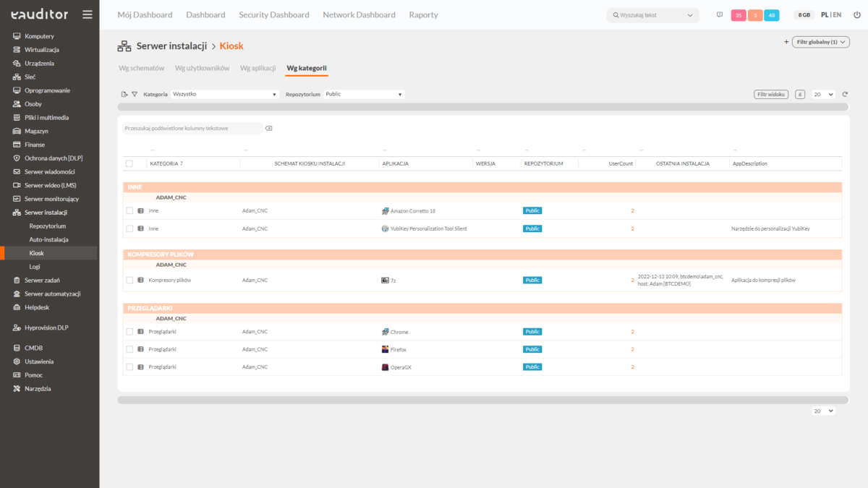Screen dimensions: 868x488
Task: Switch to the Wg aplikacji tab
Action: click(258, 68)
